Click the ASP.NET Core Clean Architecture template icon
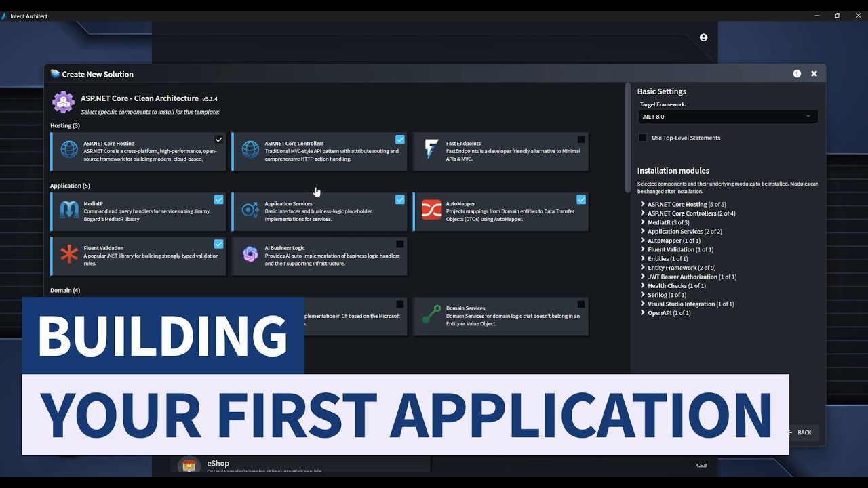The height and width of the screenshot is (488, 868). pos(63,102)
